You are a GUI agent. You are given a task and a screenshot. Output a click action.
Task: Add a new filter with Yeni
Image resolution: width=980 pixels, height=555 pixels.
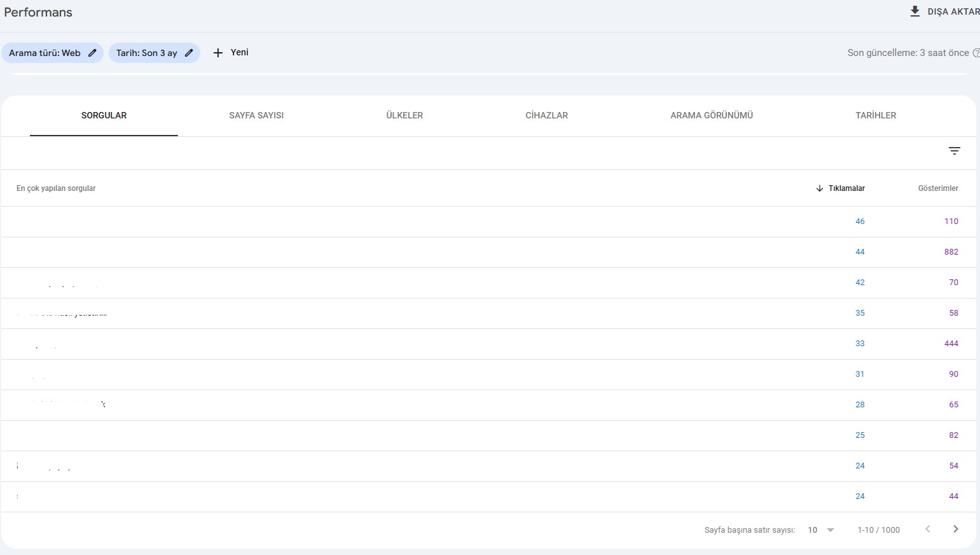click(x=231, y=53)
